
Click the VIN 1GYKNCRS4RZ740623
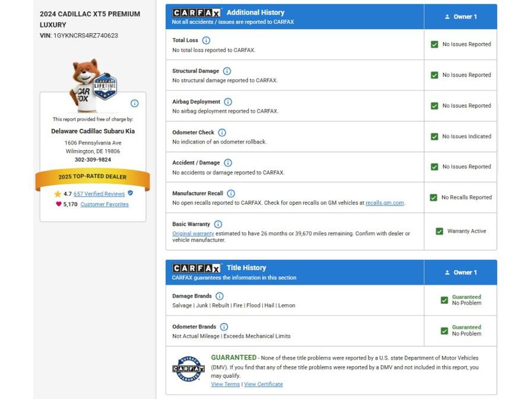[85, 36]
